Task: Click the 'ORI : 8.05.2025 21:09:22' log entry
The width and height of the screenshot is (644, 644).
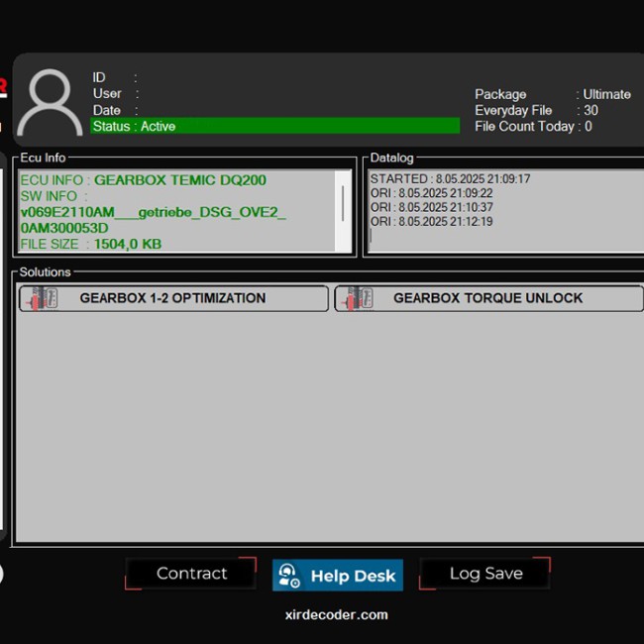Action: coord(431,193)
